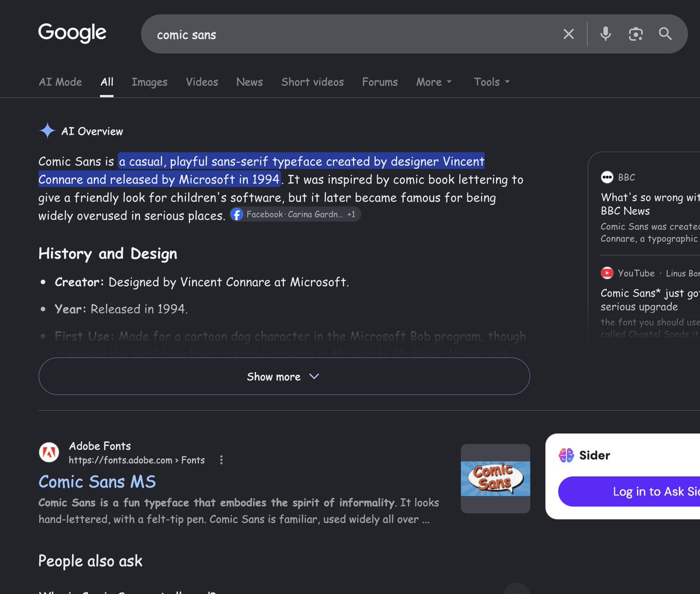Click the Google logo
Screen dimensions: 700x594
(x=72, y=33)
